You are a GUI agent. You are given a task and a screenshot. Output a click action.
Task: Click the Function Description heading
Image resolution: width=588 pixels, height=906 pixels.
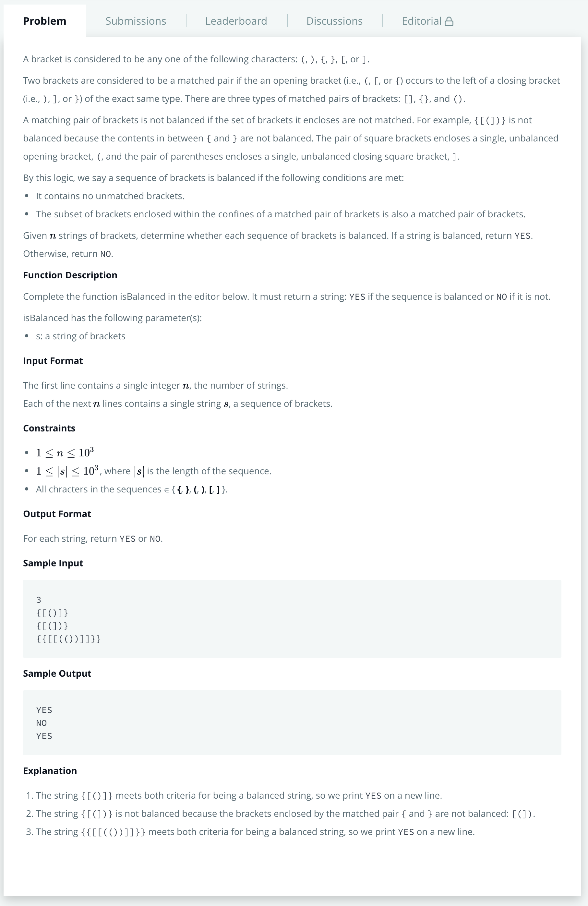point(70,275)
